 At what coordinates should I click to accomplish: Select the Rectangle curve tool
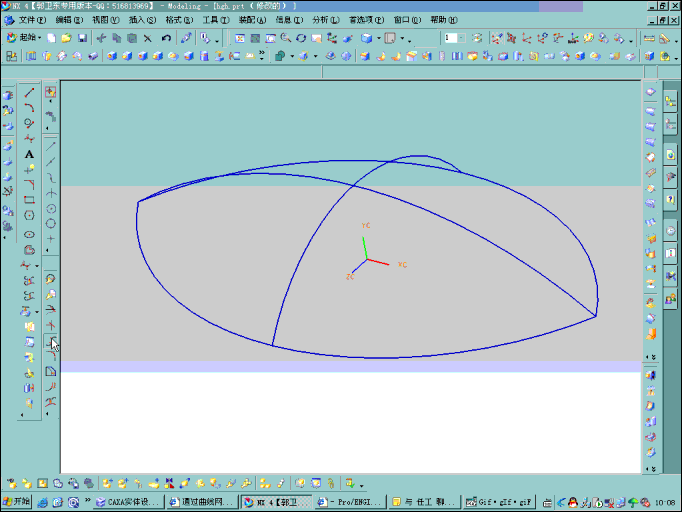click(29, 201)
